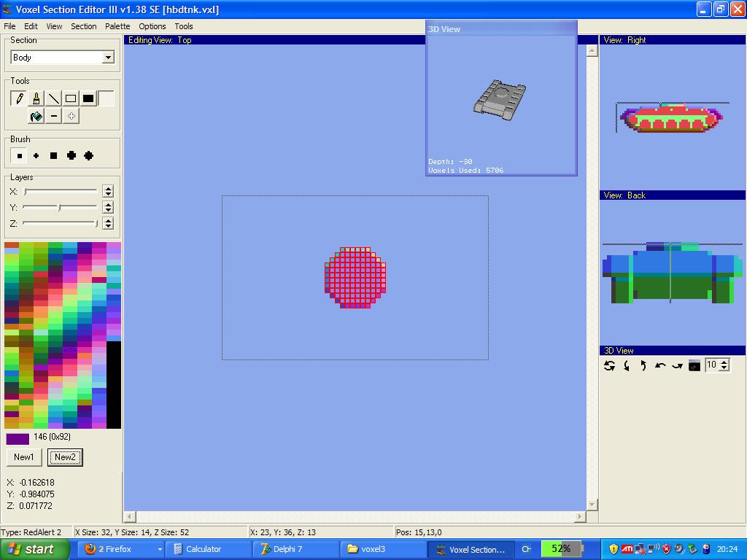Image resolution: width=747 pixels, height=560 pixels.
Task: Click the Z layer stepper arrows
Action: 108,223
